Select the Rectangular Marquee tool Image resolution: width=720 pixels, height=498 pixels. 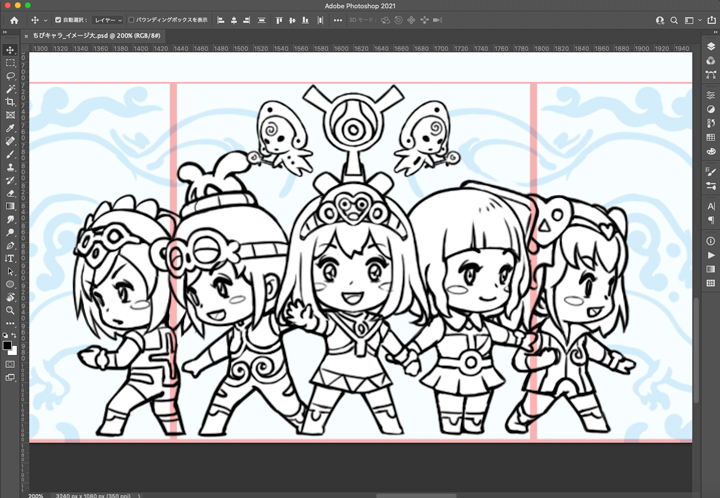pyautogui.click(x=10, y=63)
